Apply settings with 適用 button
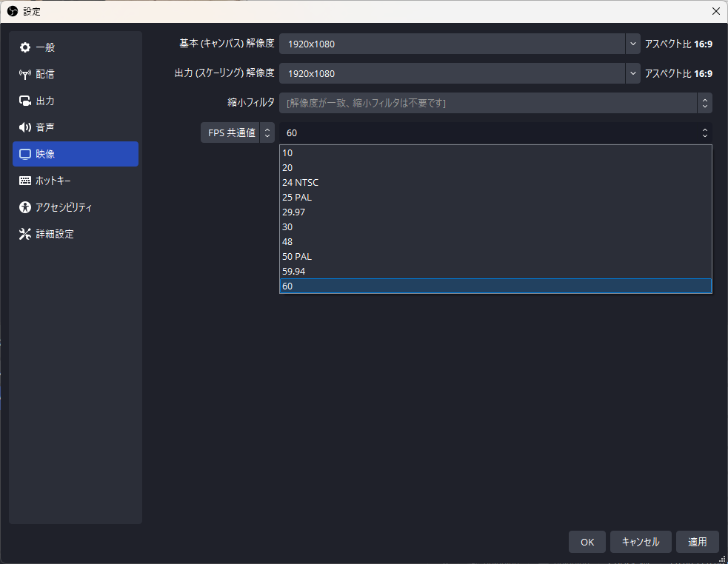 [697, 542]
